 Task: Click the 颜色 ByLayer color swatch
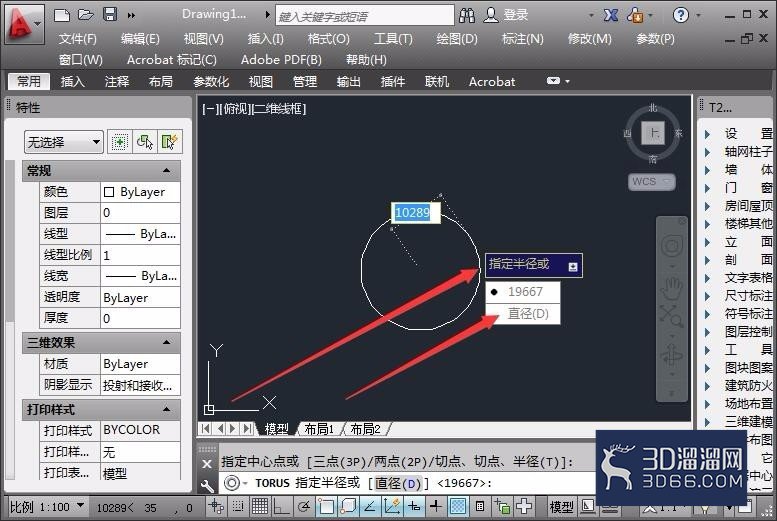(x=109, y=192)
